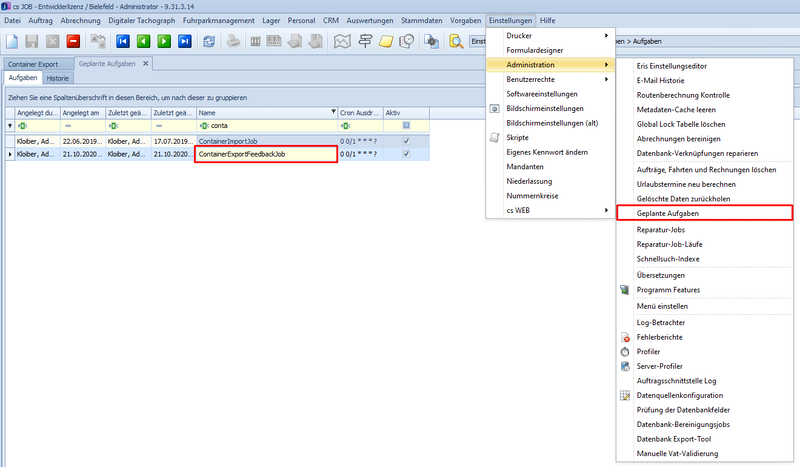Click the Fehlerberichte icon in submenu

tap(625, 337)
